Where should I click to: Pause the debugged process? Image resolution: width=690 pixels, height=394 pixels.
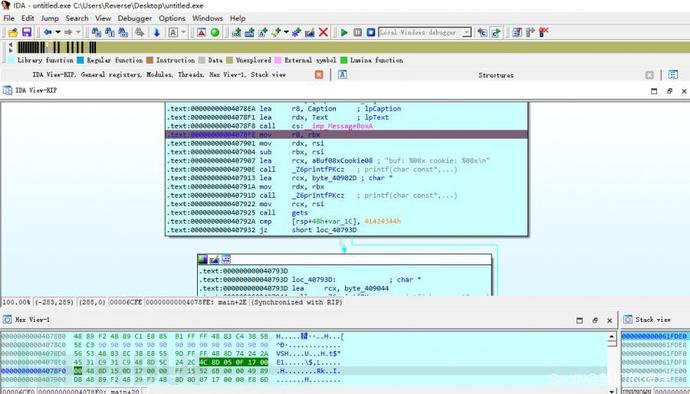point(358,32)
